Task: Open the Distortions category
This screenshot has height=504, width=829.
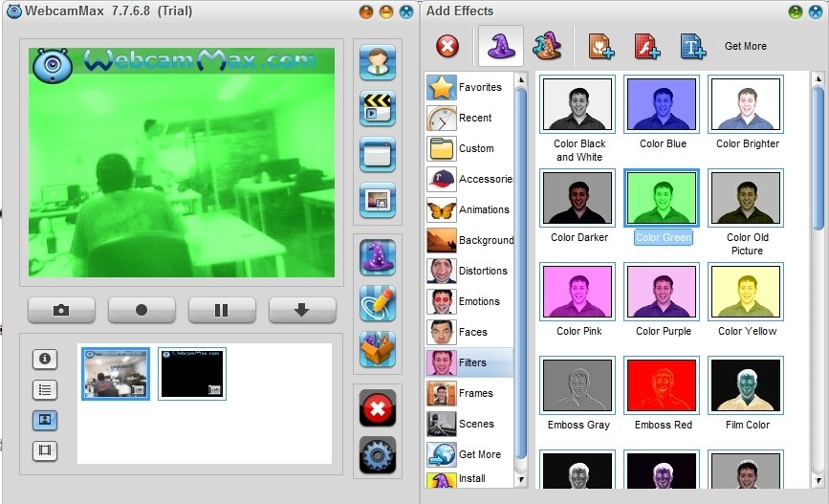Action: pyautogui.click(x=469, y=271)
